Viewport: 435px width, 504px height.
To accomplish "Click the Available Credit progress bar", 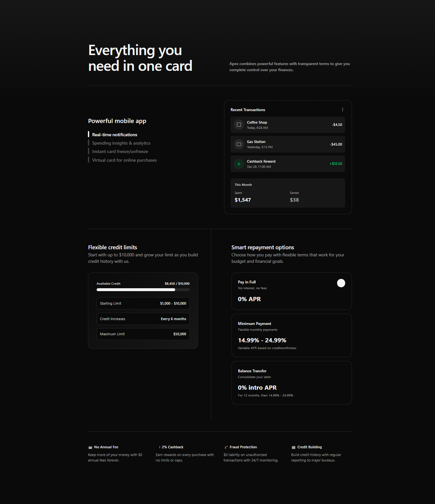I will pyautogui.click(x=143, y=290).
